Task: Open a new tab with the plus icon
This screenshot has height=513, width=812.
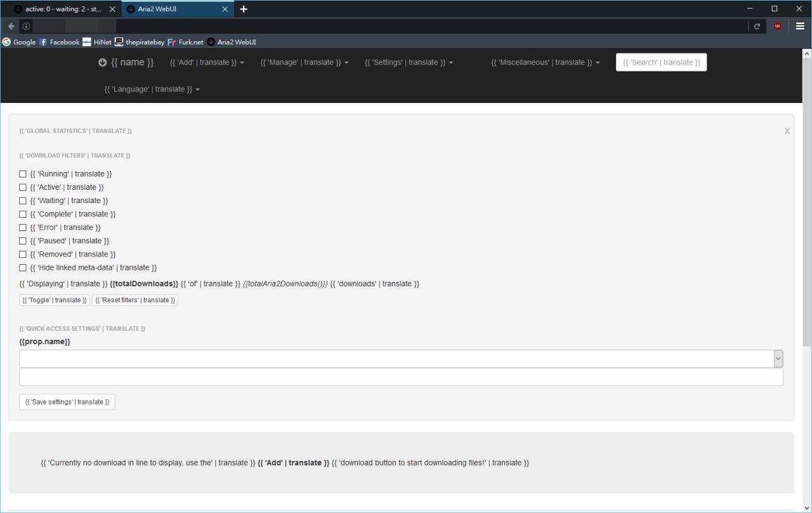Action: click(x=244, y=9)
